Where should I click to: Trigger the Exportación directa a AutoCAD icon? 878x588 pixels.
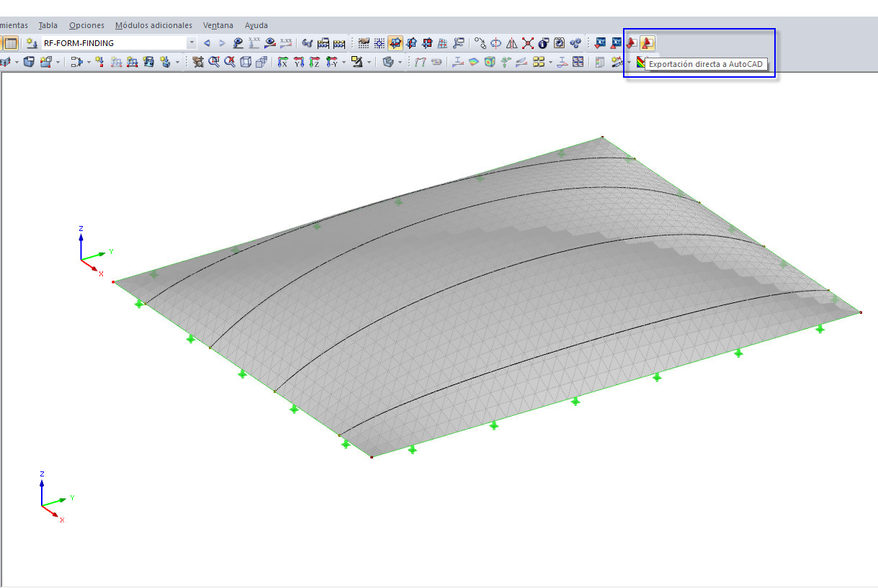647,42
